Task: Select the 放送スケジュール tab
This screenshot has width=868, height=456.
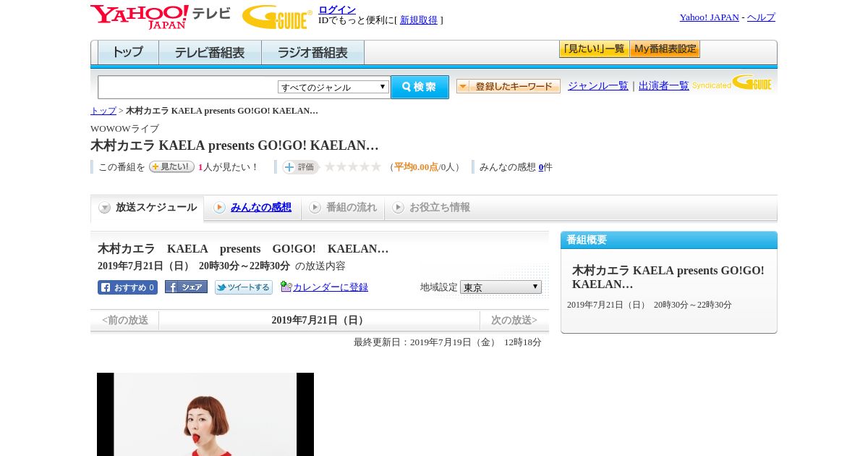Action: pos(148,208)
